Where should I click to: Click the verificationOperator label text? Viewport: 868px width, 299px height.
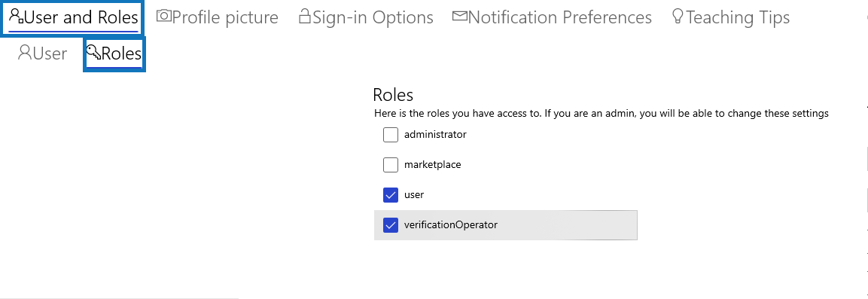(451, 224)
